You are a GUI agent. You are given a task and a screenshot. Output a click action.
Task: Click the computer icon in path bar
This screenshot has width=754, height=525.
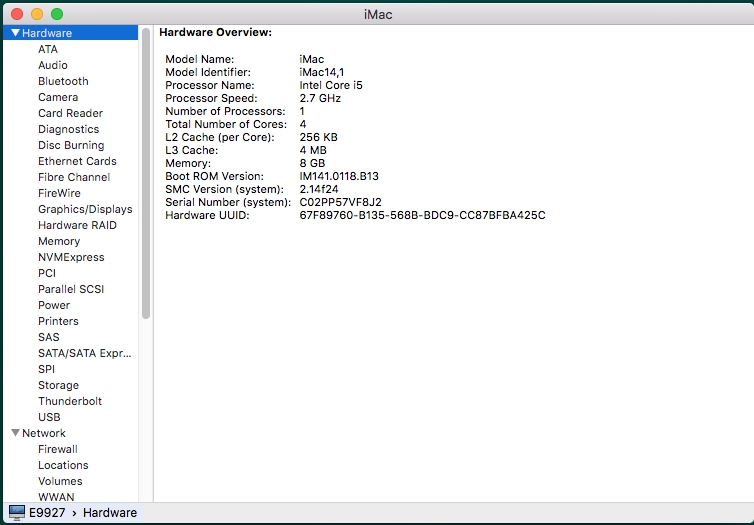(x=17, y=512)
